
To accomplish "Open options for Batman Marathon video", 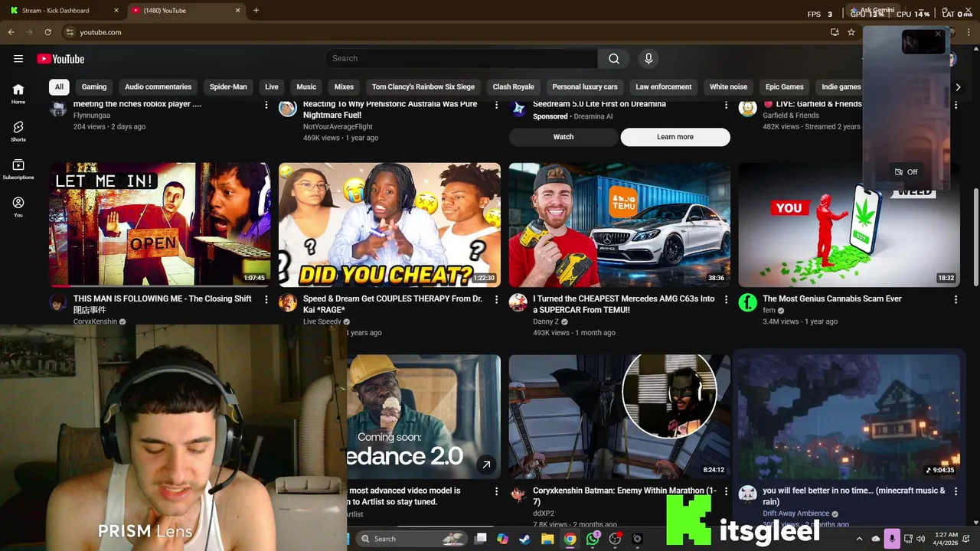I will coord(726,491).
